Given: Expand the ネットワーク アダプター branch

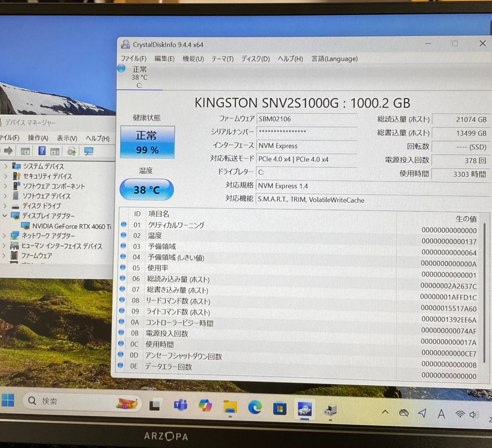Looking at the screenshot, I should (5, 236).
